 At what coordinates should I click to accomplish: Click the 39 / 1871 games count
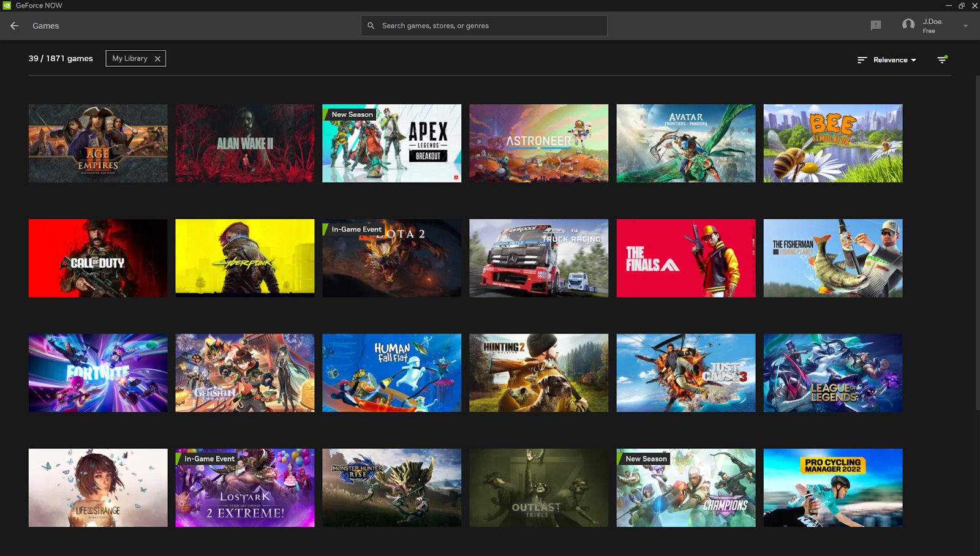click(61, 58)
